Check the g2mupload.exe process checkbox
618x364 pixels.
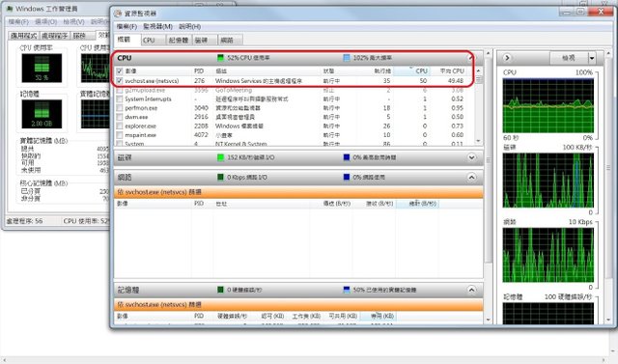pos(120,90)
